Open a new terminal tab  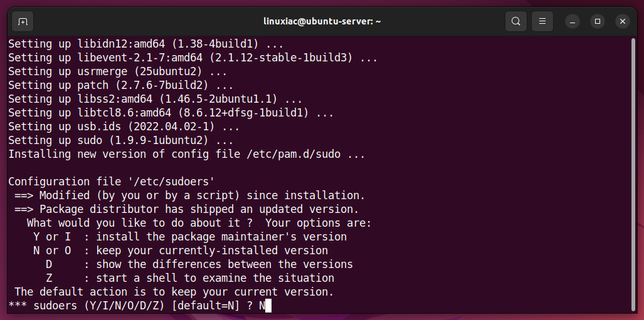(x=23, y=21)
